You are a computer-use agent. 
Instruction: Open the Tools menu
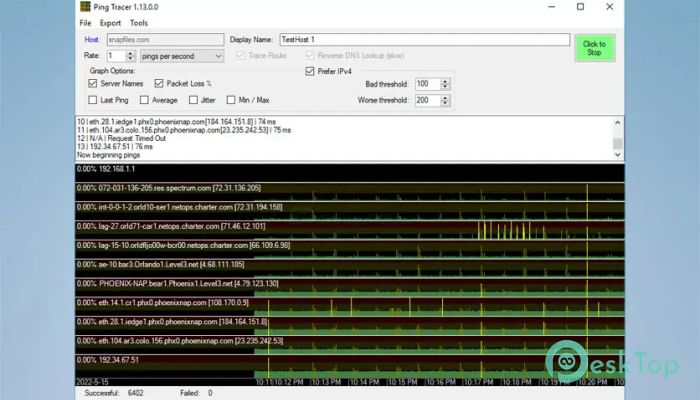pyautogui.click(x=139, y=23)
